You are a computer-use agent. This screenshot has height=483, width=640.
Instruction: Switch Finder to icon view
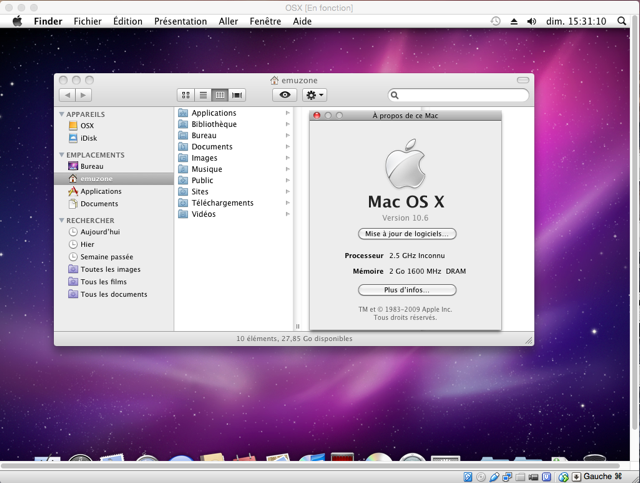pyautogui.click(x=186, y=95)
